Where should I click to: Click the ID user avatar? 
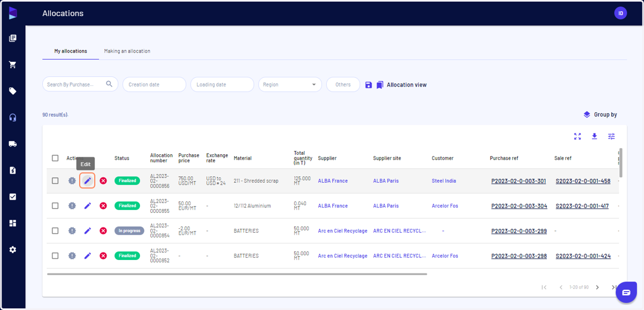tap(620, 13)
